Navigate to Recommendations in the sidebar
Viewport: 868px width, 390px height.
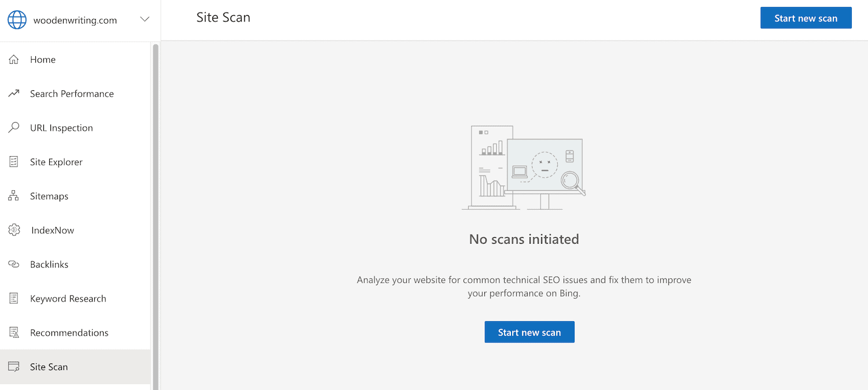point(69,332)
